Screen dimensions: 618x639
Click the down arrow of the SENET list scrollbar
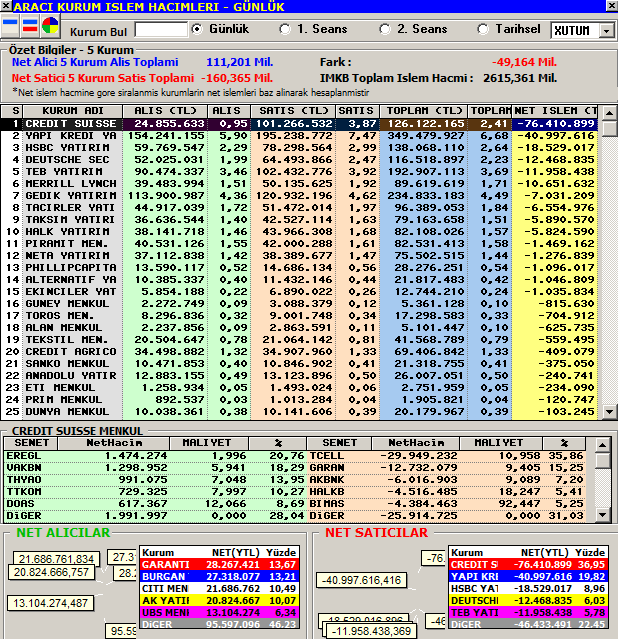pos(601,514)
